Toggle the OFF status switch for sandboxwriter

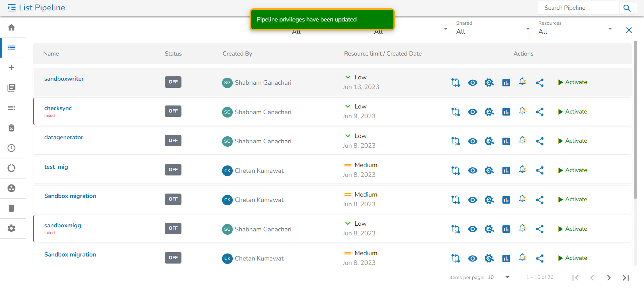(x=173, y=82)
